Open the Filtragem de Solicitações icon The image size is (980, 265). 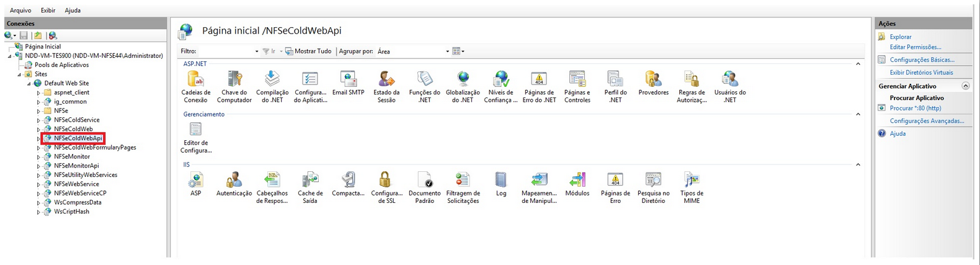(x=463, y=181)
